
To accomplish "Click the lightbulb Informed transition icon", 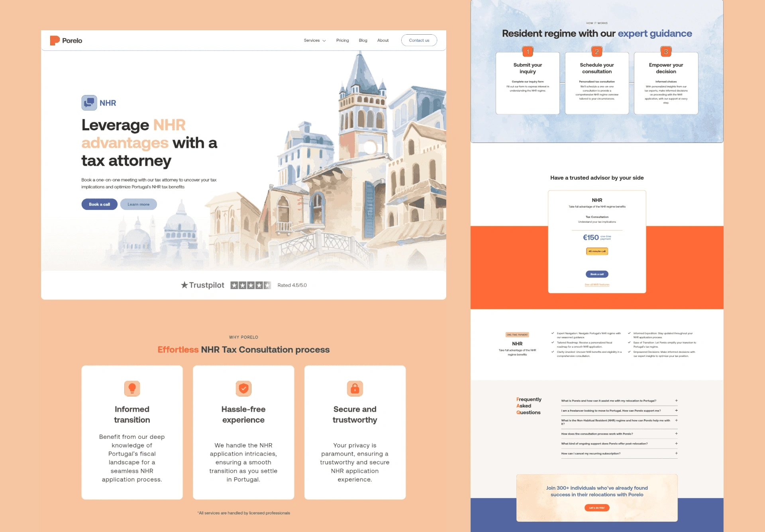I will pos(132,388).
